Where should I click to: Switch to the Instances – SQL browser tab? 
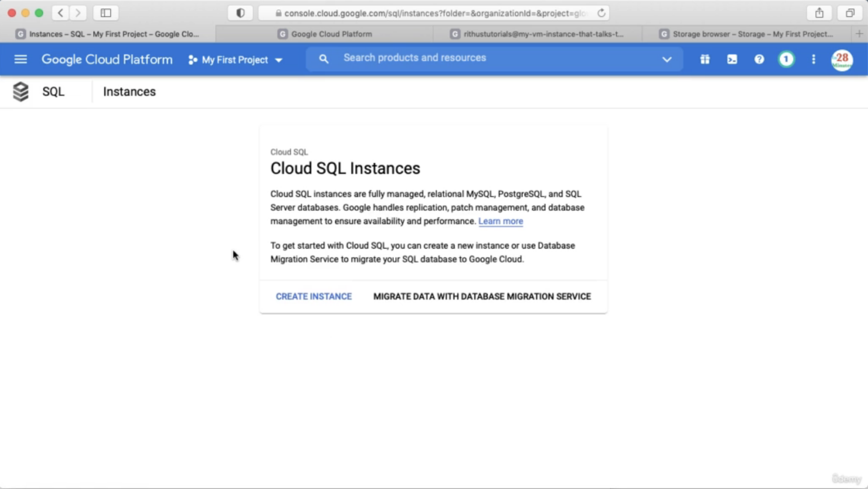pyautogui.click(x=108, y=34)
